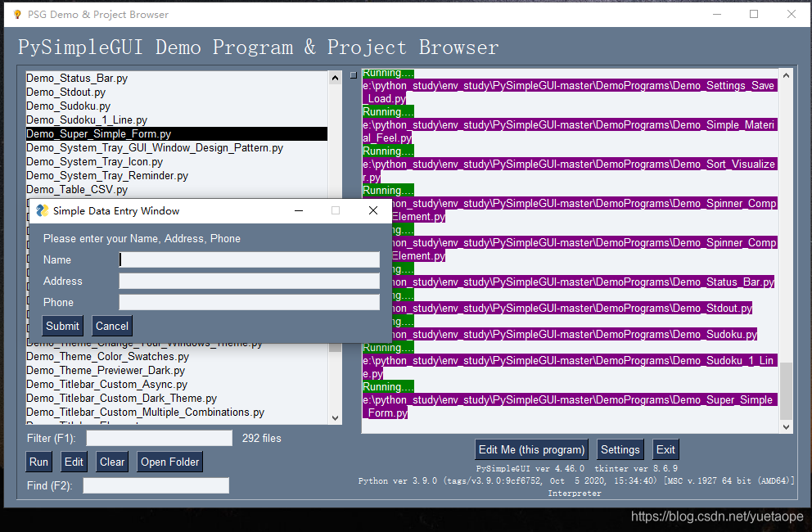This screenshot has width=812, height=532.
Task: Select Demo_Sudoku_1_Line.py in file list
Action: click(x=177, y=120)
